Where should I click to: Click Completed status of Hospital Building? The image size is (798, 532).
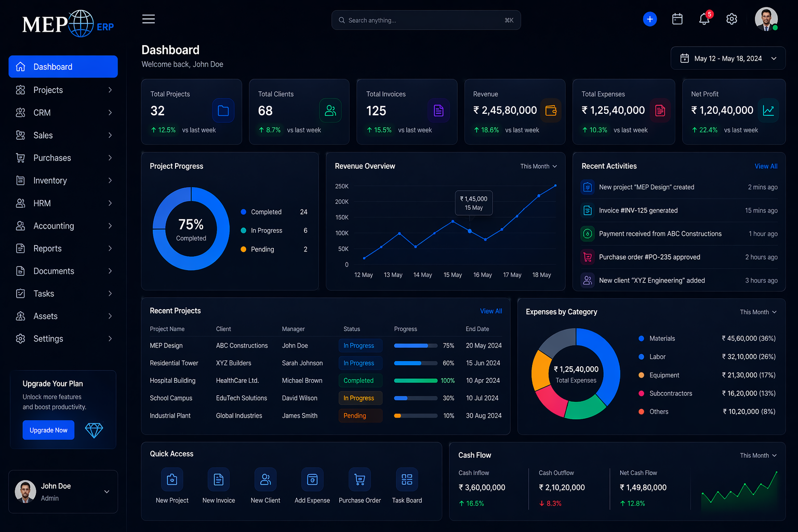[x=360, y=380]
